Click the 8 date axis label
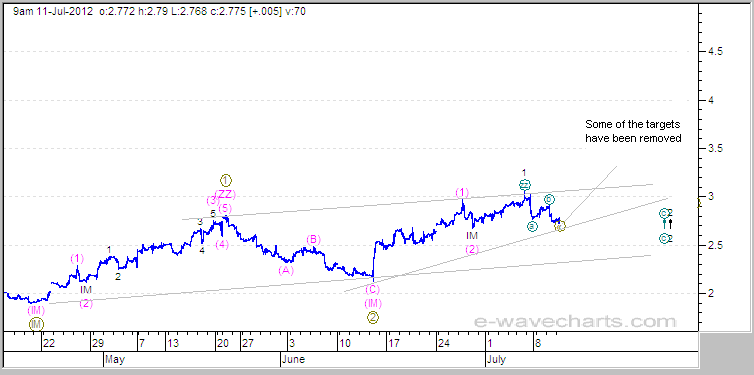The image size is (754, 375). click(539, 343)
